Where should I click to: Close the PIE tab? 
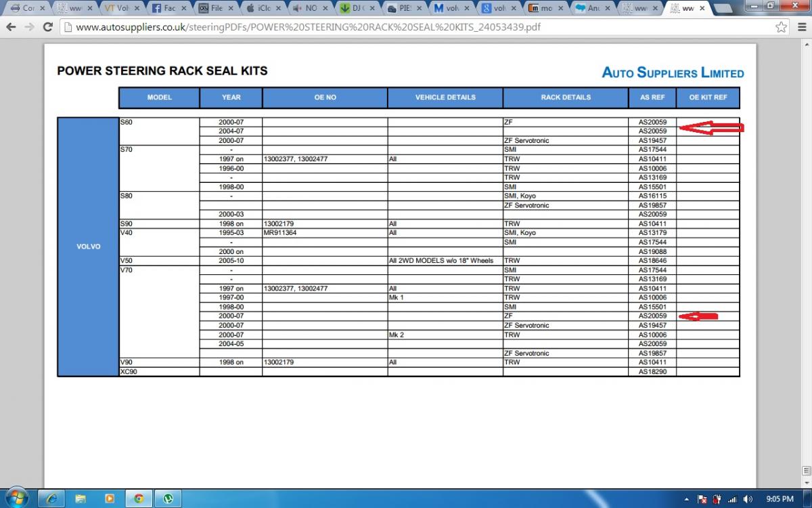click(419, 8)
